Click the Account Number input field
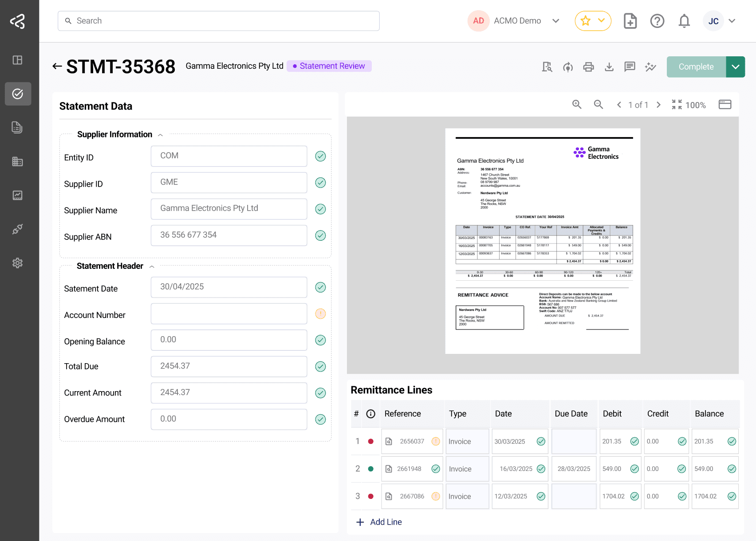Viewport: 756px width, 541px height. point(229,314)
